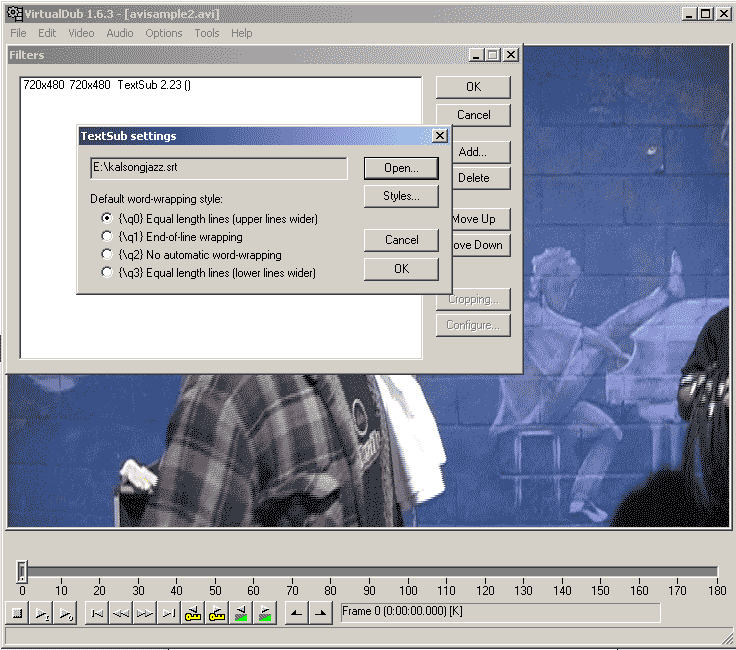Step backward one frame
736x650 pixels.
(121, 613)
